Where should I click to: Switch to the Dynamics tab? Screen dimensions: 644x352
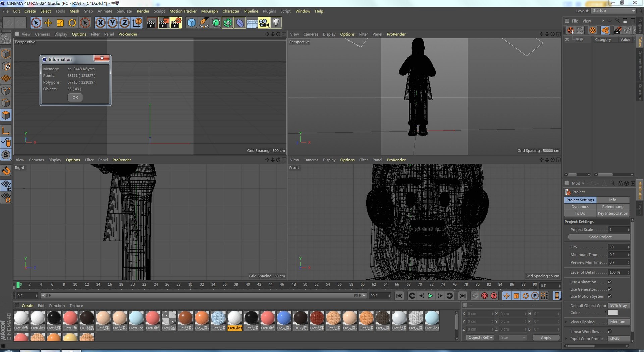pyautogui.click(x=580, y=207)
